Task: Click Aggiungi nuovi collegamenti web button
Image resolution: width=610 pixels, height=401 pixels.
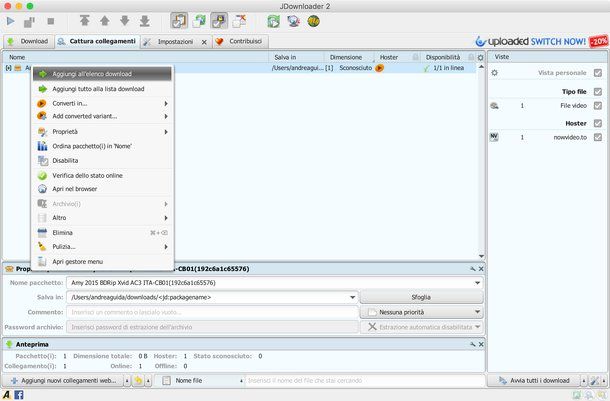Action: point(63,380)
